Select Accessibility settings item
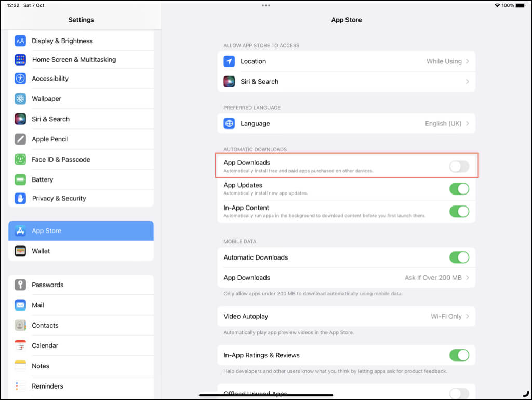The image size is (532, 400). pos(81,79)
